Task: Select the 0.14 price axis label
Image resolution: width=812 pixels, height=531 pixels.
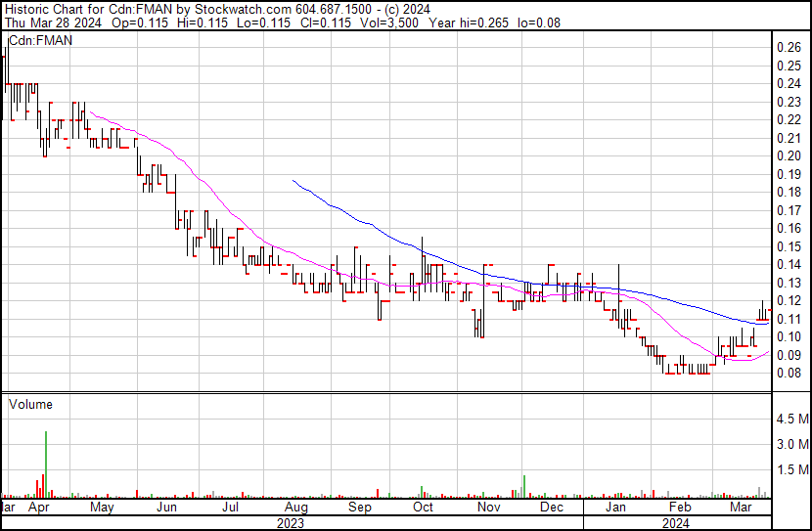Action: click(x=789, y=264)
